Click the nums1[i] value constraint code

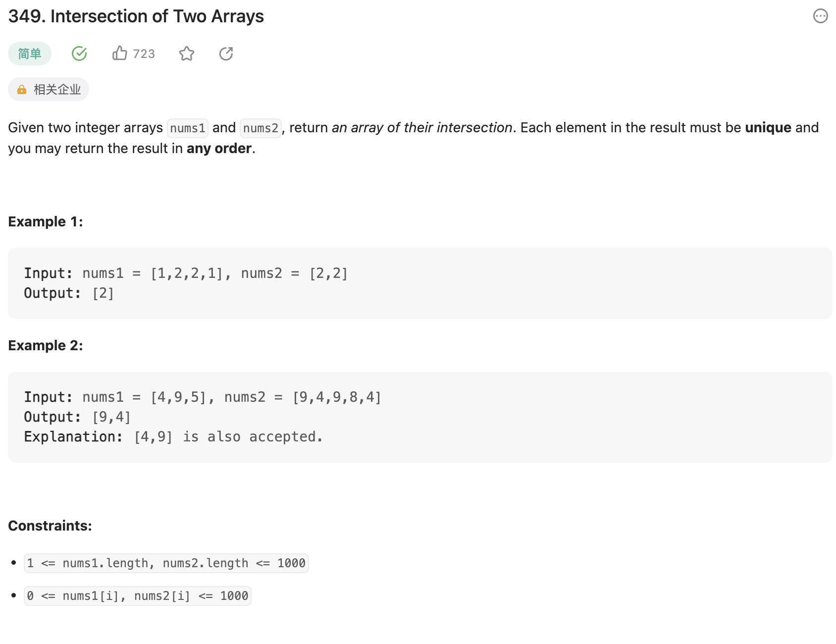click(138, 596)
